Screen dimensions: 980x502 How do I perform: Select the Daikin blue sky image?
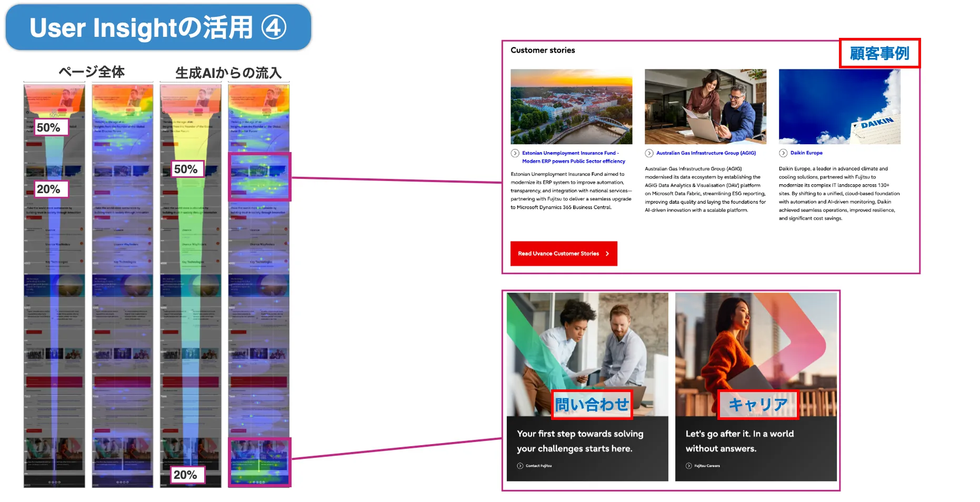839,107
